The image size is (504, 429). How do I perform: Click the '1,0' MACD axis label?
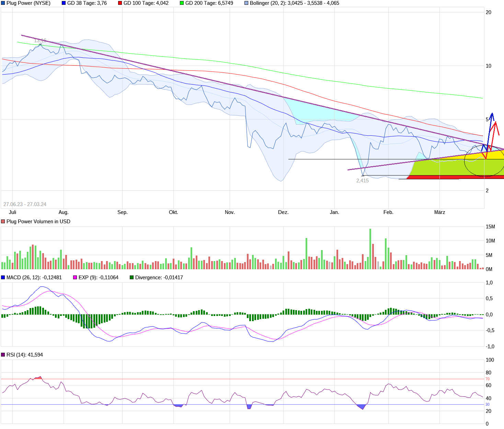[x=489, y=283]
